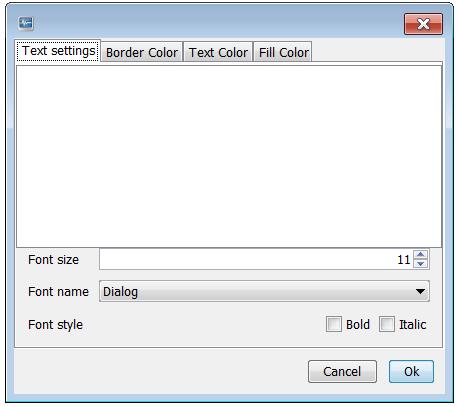Image resolution: width=457 pixels, height=407 pixels.
Task: Confirm with the Ok button
Action: pyautogui.click(x=411, y=371)
